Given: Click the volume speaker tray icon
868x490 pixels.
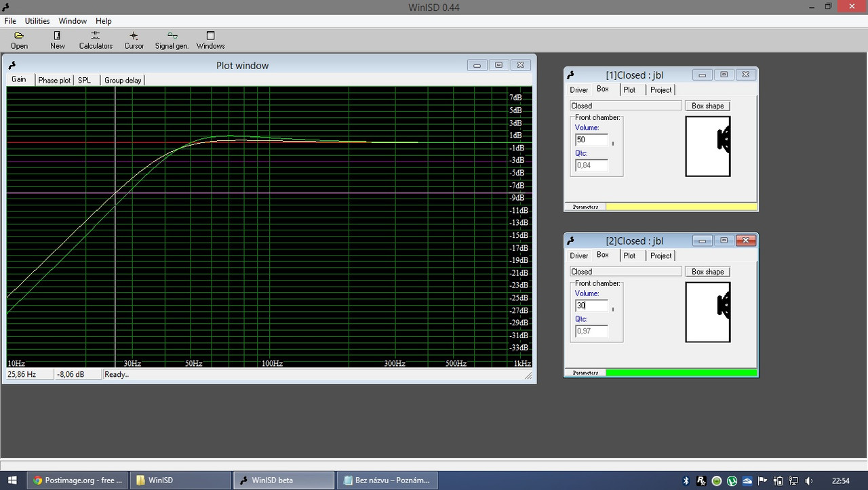Looking at the screenshot, I should pos(808,481).
